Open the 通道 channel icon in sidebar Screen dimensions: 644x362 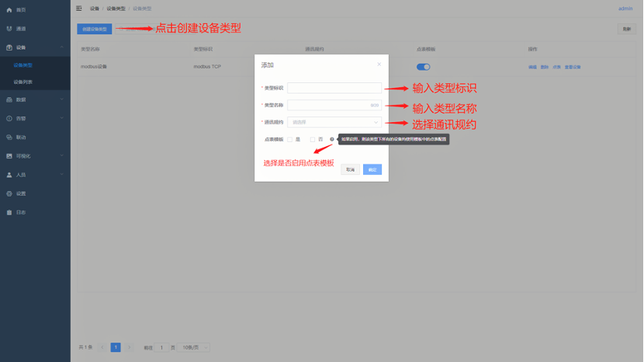click(x=9, y=29)
